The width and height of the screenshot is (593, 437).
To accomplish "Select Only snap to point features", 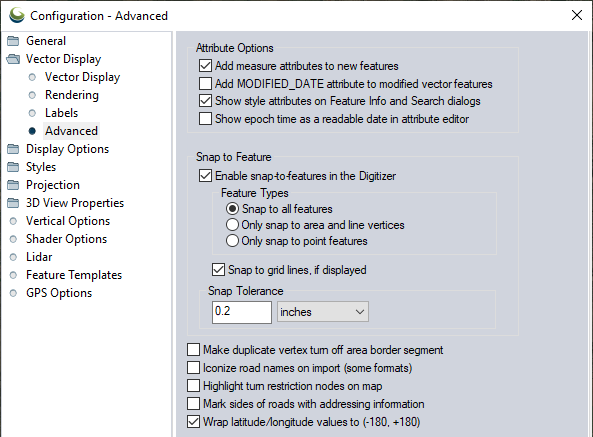I will (x=232, y=241).
